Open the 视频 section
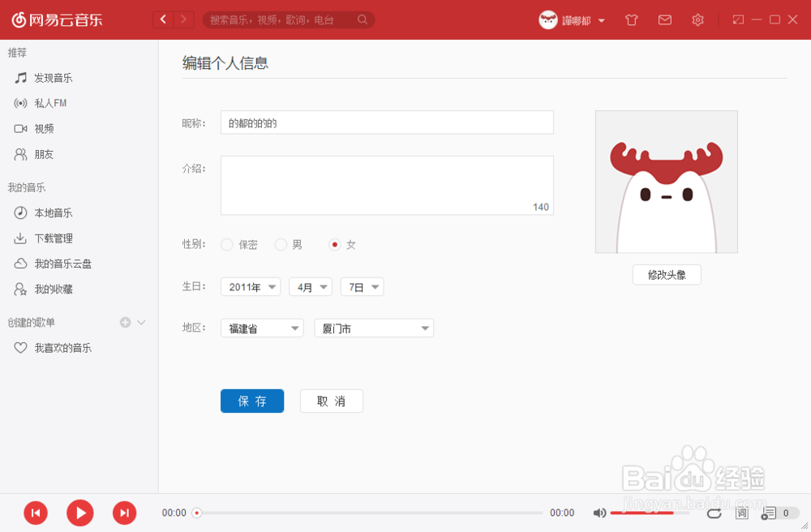This screenshot has width=811, height=532. coord(47,128)
